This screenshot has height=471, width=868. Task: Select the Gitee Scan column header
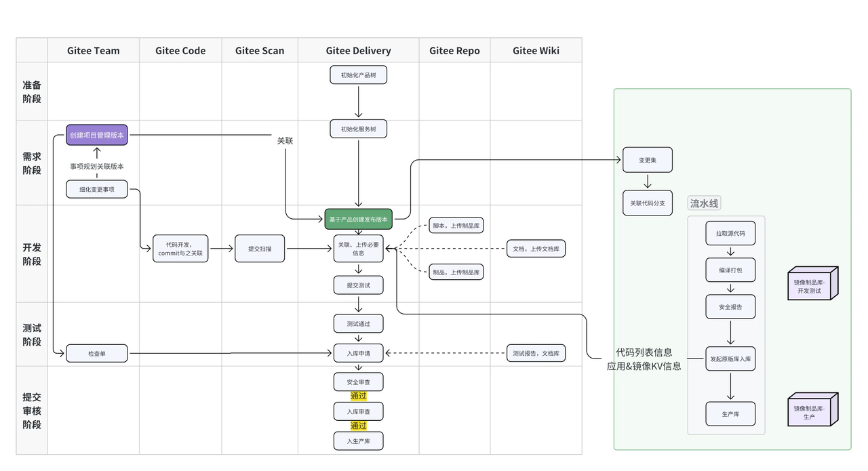[x=260, y=51]
